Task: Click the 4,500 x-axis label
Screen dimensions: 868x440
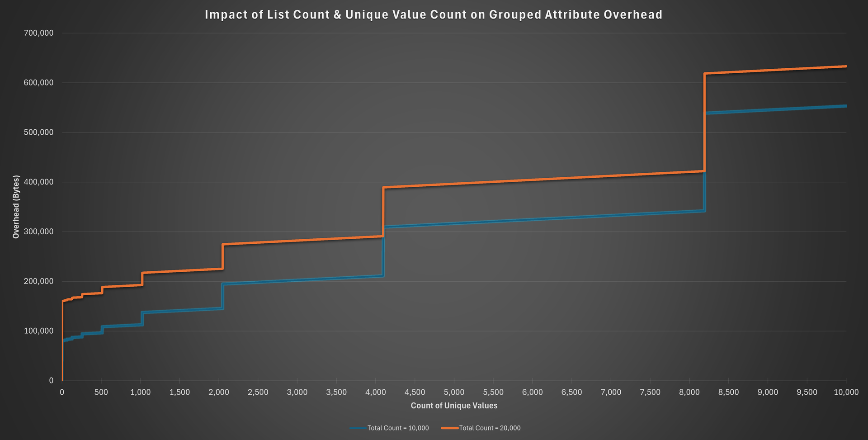Action: click(415, 392)
